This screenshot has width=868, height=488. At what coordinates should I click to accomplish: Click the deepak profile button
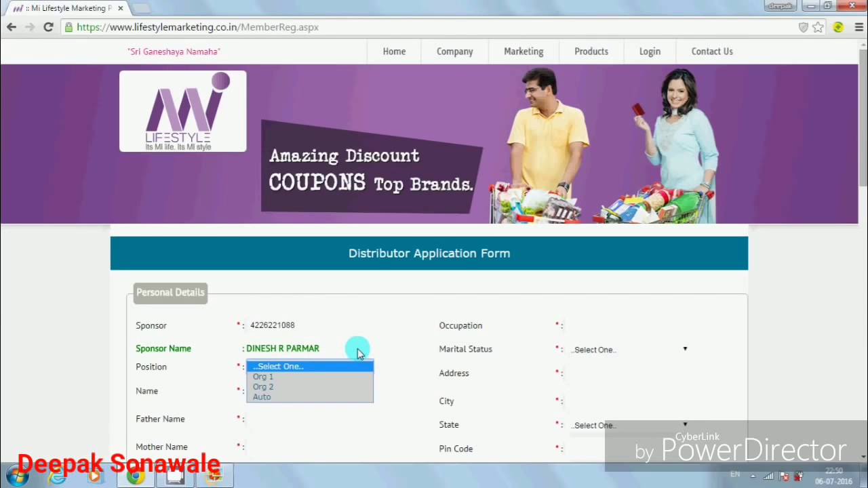tap(780, 6)
